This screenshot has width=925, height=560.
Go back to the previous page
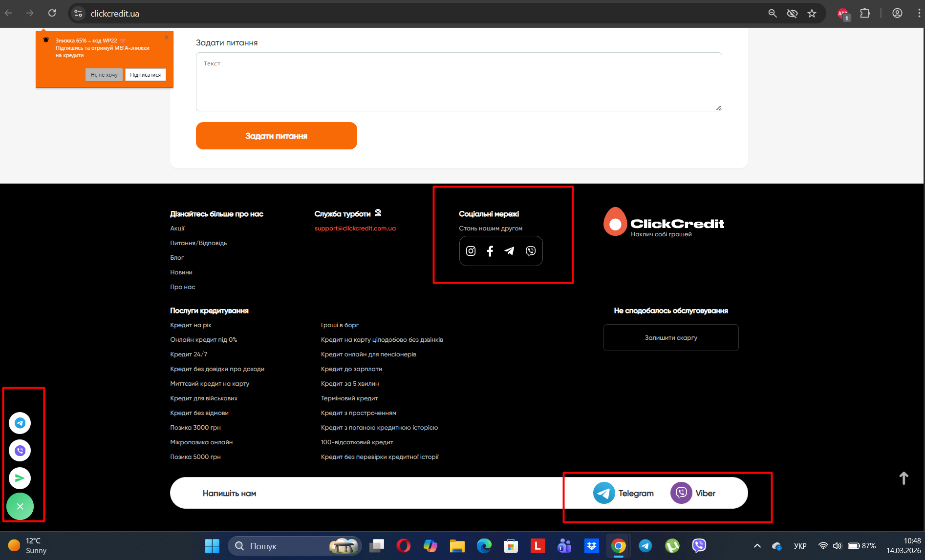8,13
